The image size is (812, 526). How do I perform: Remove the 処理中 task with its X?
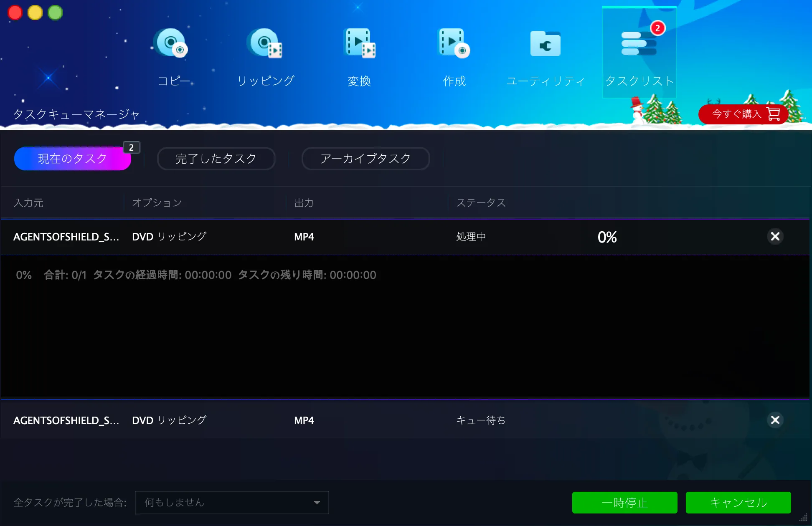(775, 236)
